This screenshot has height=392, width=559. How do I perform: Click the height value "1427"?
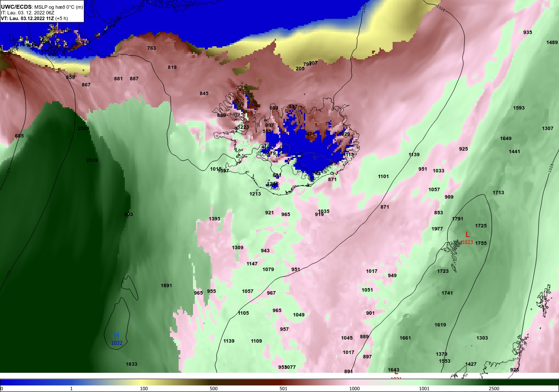click(x=471, y=364)
